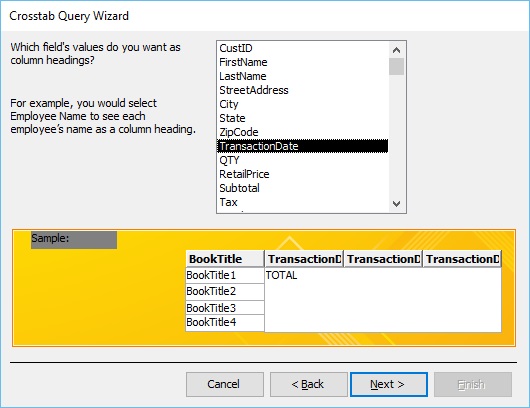Select QTY field
Image resolution: width=530 pixels, height=408 pixels.
click(303, 160)
